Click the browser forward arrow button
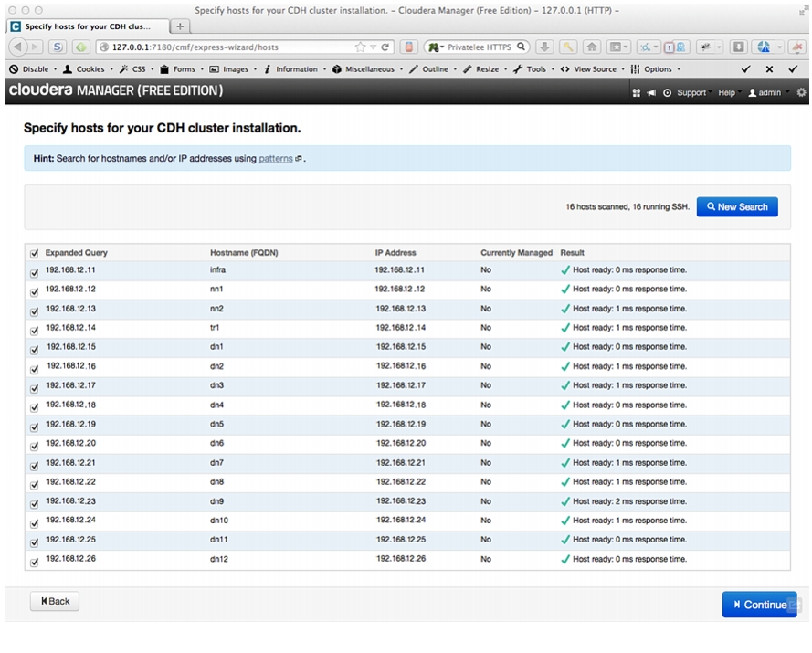The image size is (812, 653). (x=34, y=47)
